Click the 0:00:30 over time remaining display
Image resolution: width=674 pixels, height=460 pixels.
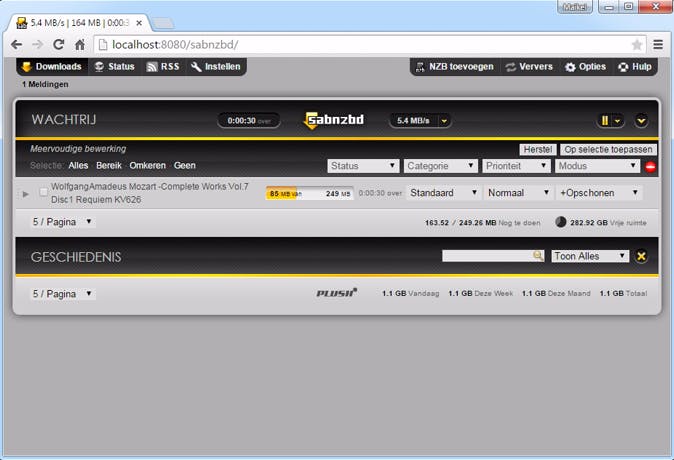click(249, 121)
